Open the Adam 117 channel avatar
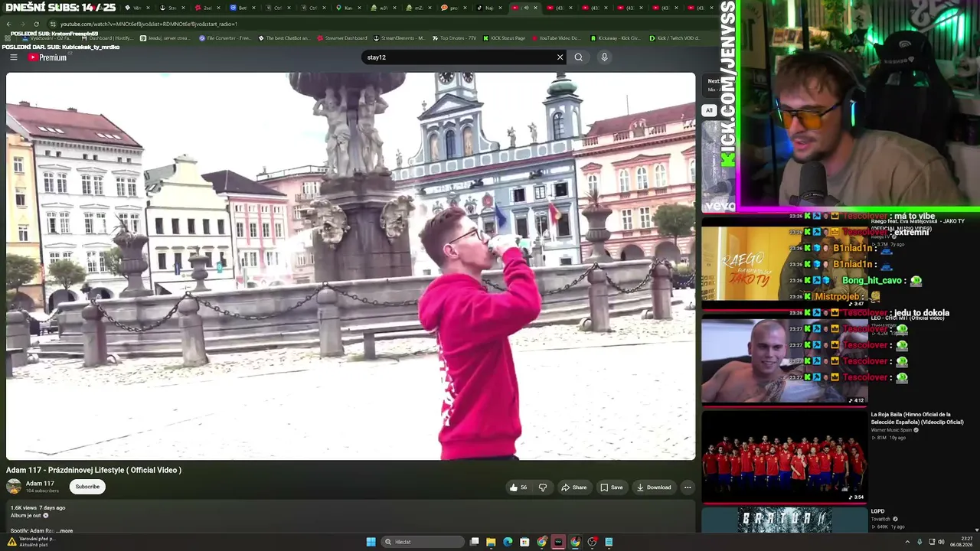The width and height of the screenshot is (980, 551). 14,487
